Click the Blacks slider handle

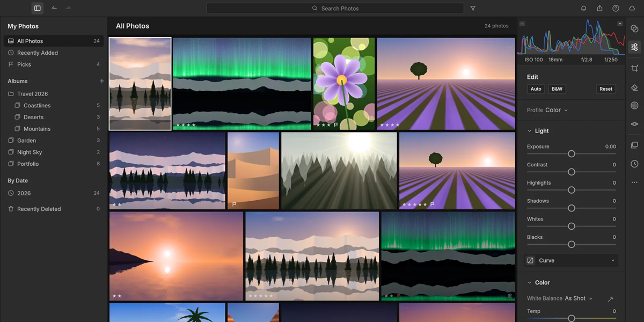point(572,245)
